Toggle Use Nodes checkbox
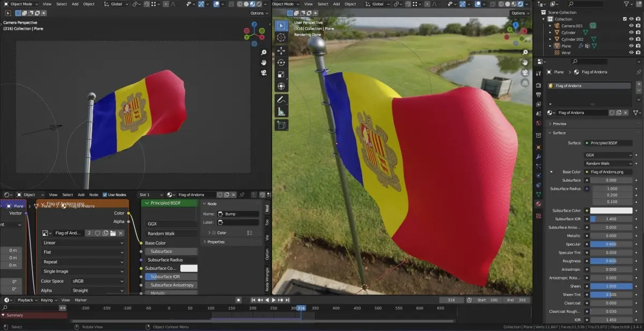This screenshot has height=331, width=644. (x=105, y=195)
